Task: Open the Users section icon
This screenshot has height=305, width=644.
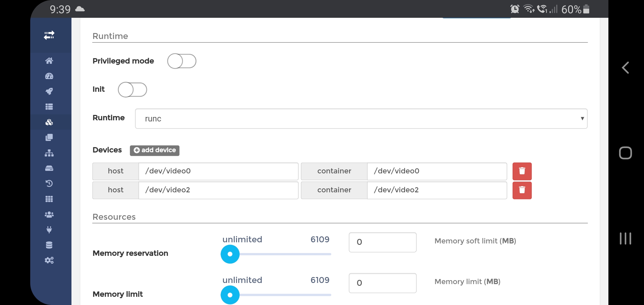Action: (49, 214)
